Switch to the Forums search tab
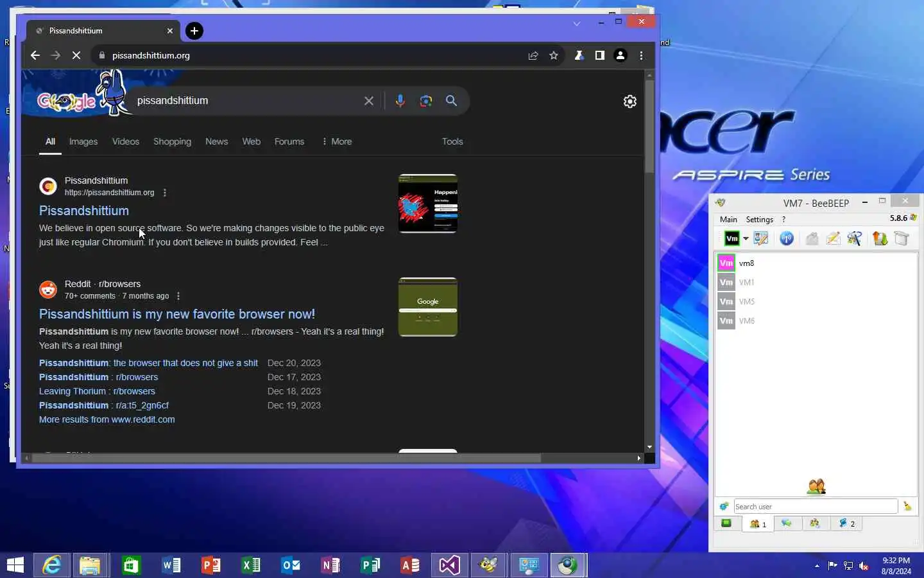The width and height of the screenshot is (924, 578). [289, 141]
